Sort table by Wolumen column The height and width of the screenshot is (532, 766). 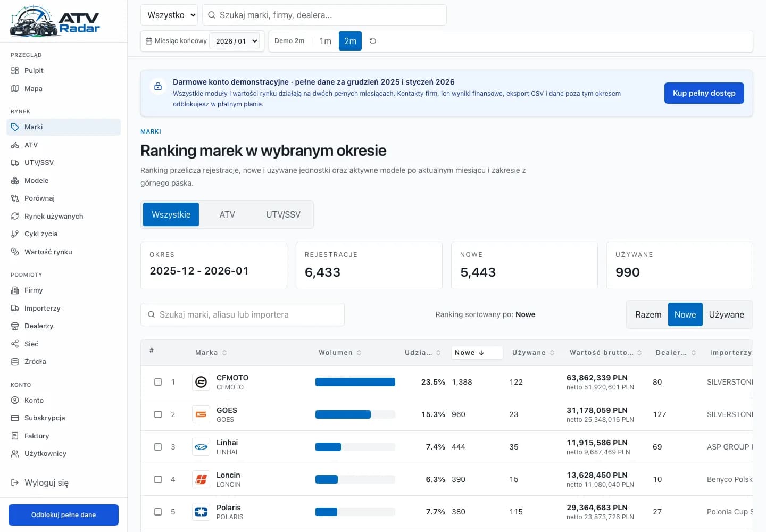(340, 353)
